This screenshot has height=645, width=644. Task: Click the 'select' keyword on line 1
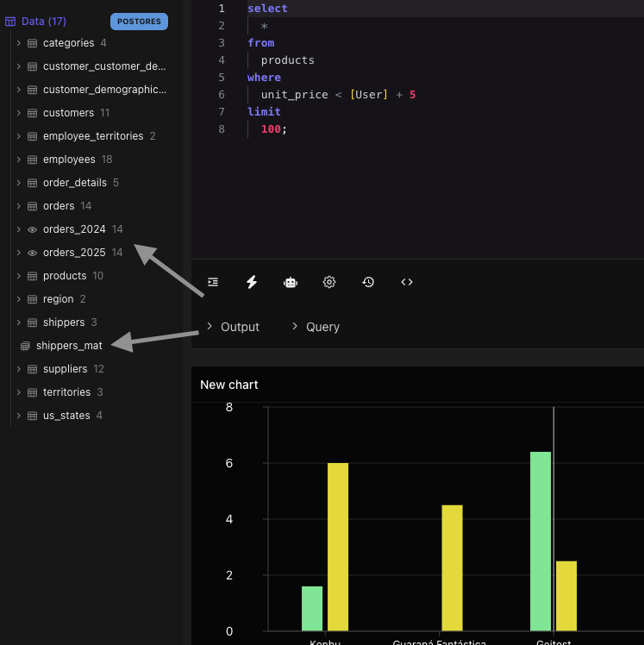coord(267,9)
